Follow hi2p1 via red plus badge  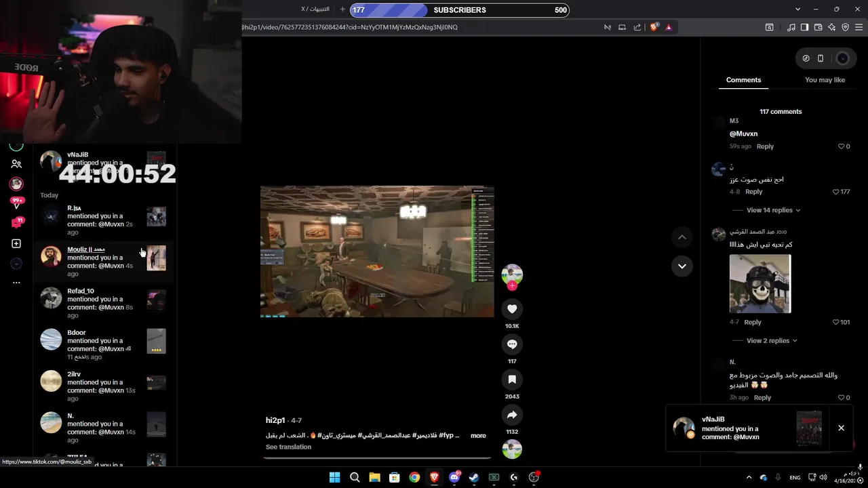pos(512,286)
